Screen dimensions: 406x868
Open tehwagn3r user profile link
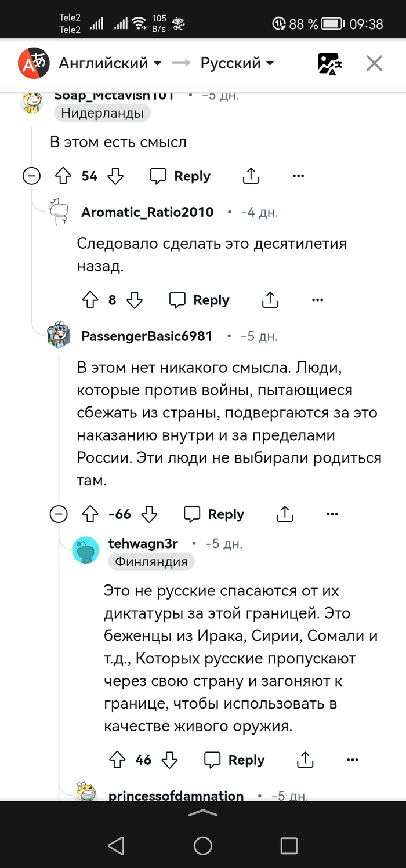coord(143,544)
